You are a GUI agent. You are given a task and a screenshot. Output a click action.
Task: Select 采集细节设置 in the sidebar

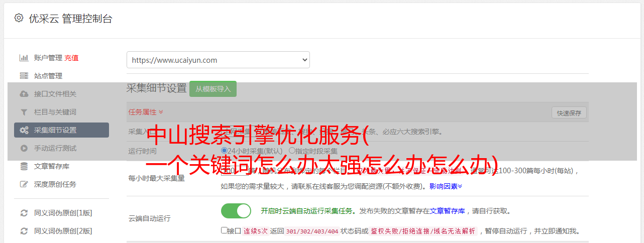[x=61, y=130]
